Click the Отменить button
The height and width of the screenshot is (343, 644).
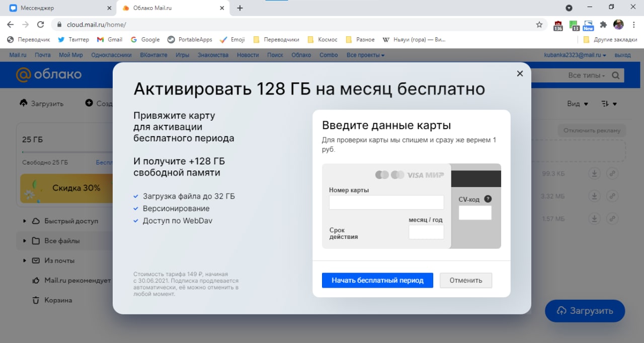(x=466, y=280)
